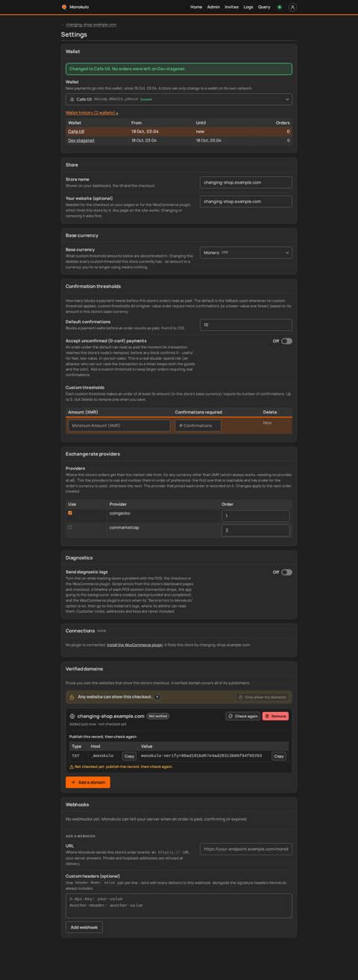
Task: Open the user account icon
Action: tap(292, 7)
